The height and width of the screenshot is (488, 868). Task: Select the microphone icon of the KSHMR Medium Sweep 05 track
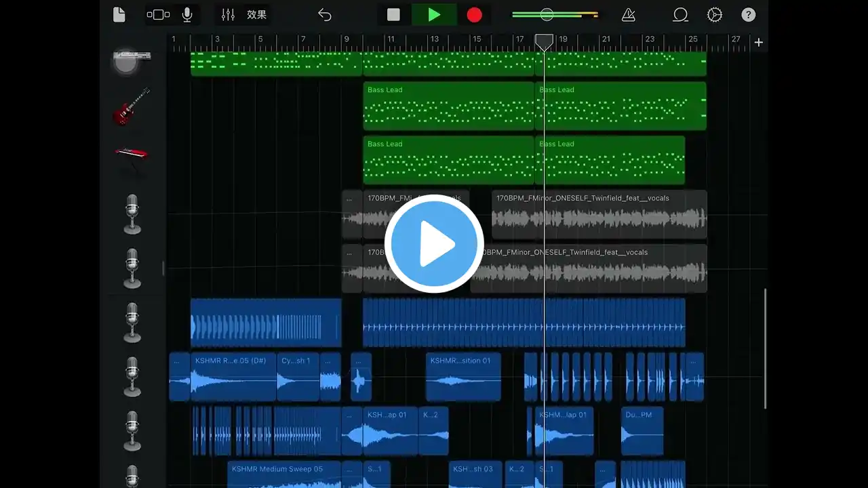[x=133, y=476]
